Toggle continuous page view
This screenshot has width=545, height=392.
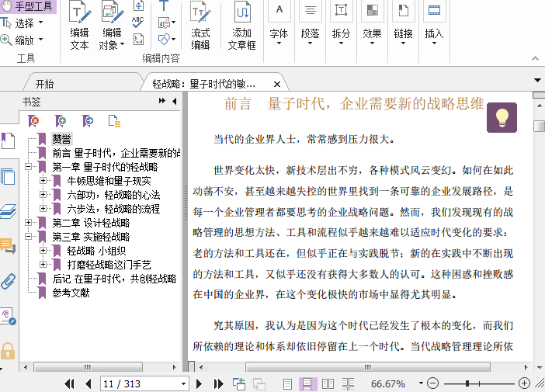307,384
